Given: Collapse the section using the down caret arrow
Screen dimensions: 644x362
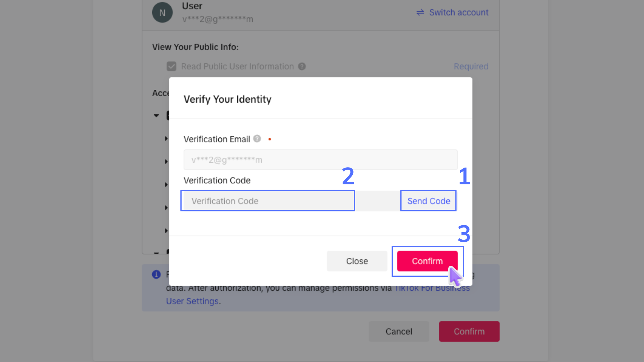Looking at the screenshot, I should (156, 116).
